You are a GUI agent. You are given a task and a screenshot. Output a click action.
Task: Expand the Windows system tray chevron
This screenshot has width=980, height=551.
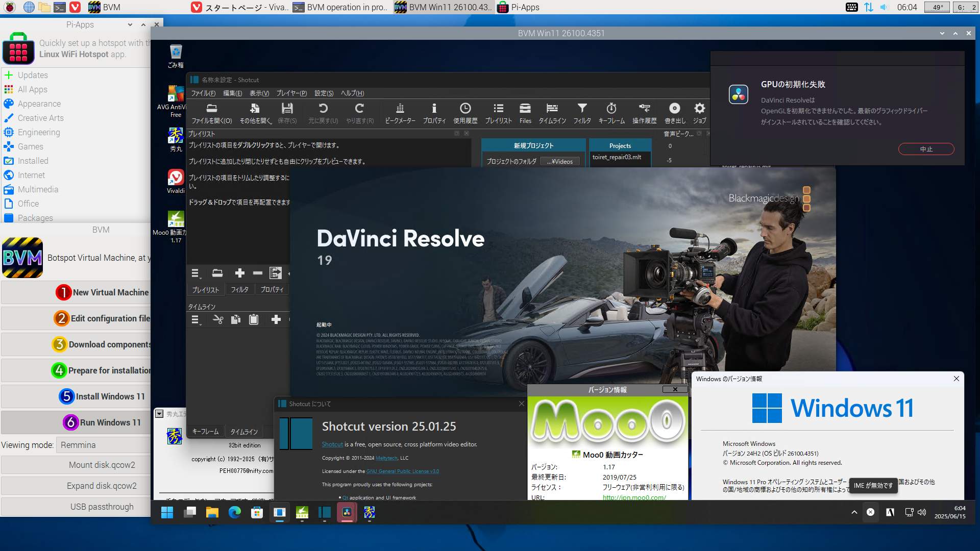(854, 512)
